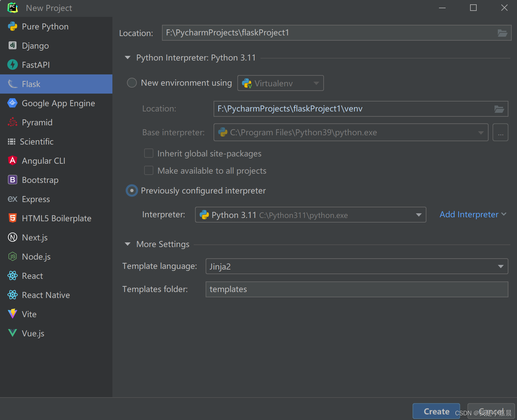Select the Pyramid framework icon

[x=12, y=122]
